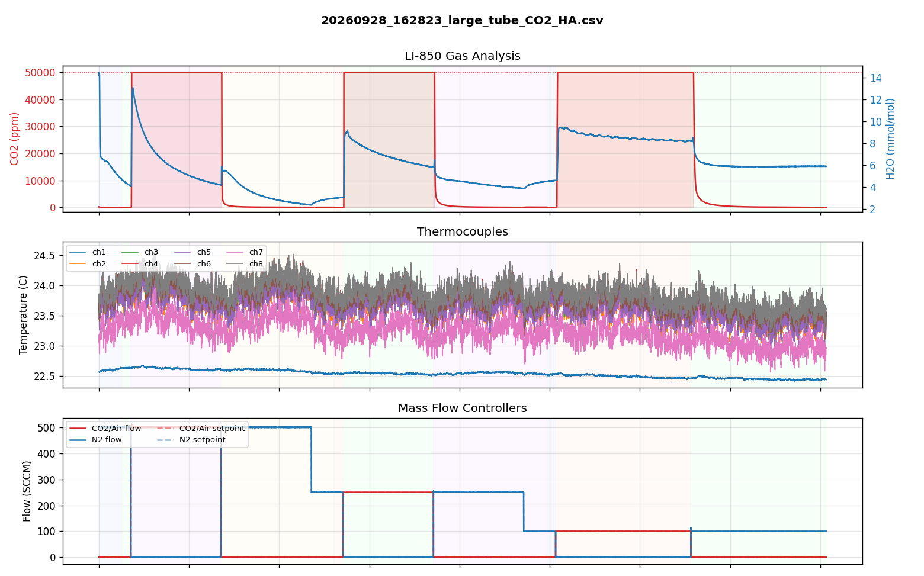Screen dimensions: 924x576
Task: Click the ch1 legend entry
Action: click(x=88, y=252)
